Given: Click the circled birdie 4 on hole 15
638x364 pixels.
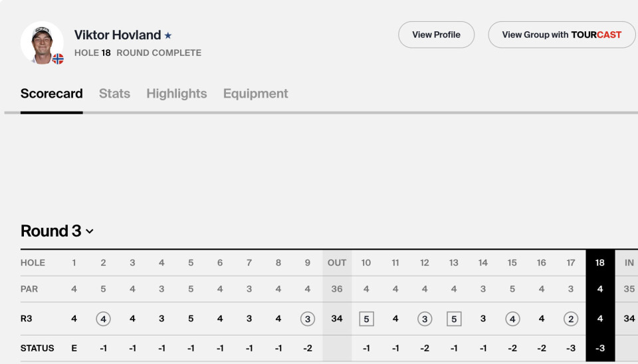Looking at the screenshot, I should (512, 319).
